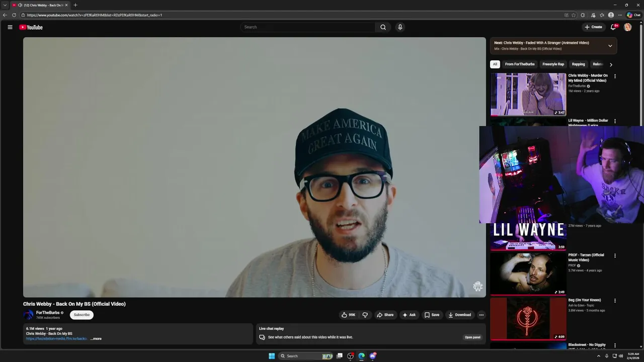Click the Create button
This screenshot has height=362, width=644.
coord(593,27)
